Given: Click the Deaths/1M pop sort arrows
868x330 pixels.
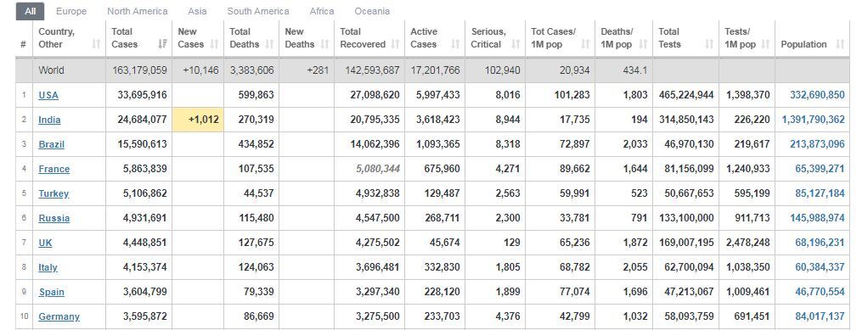Looking at the screenshot, I should (643, 44).
